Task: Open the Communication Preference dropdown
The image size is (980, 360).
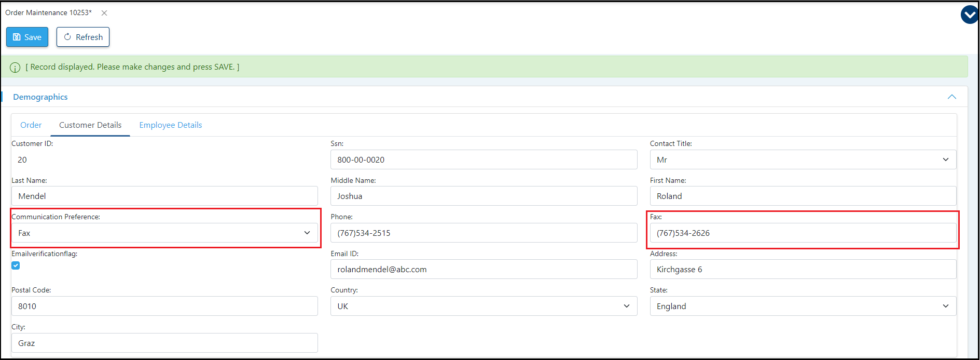Action: (x=164, y=233)
